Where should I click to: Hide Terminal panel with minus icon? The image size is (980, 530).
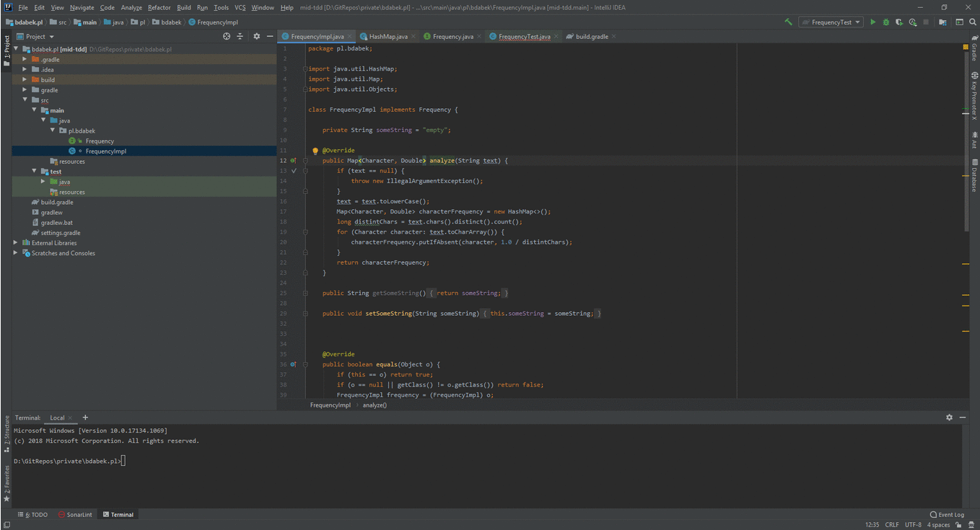[x=962, y=418]
